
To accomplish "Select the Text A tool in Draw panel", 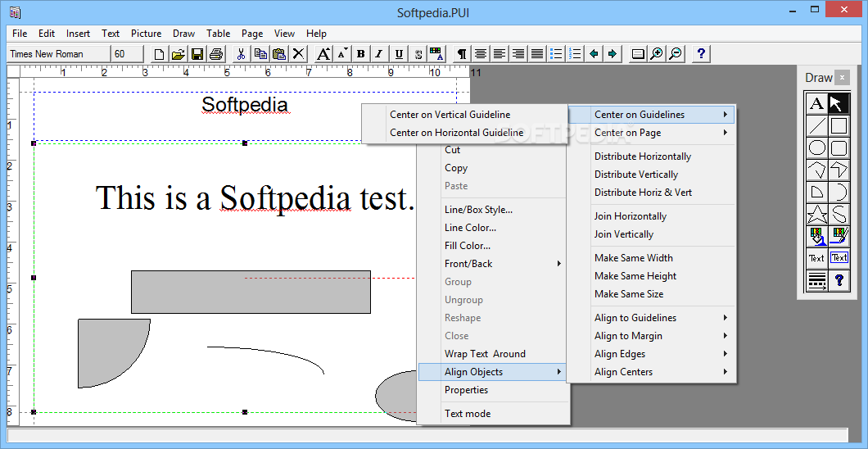I will [816, 103].
